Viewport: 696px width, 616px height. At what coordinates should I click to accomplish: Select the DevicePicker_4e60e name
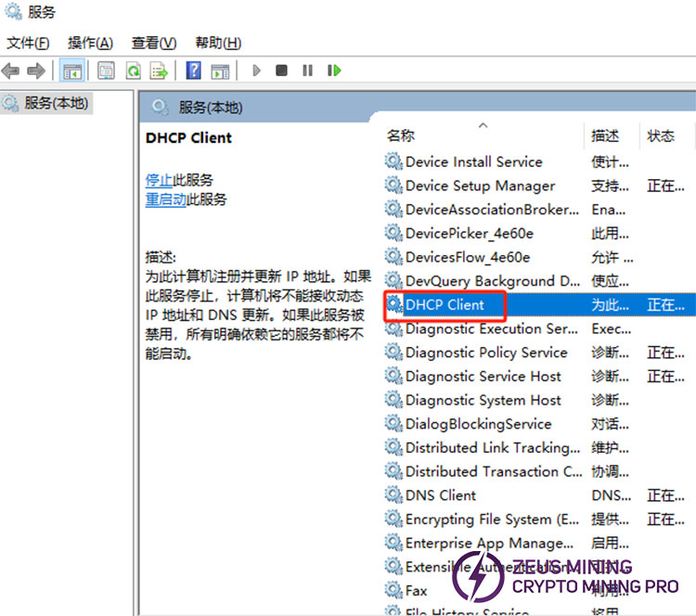coord(470,233)
